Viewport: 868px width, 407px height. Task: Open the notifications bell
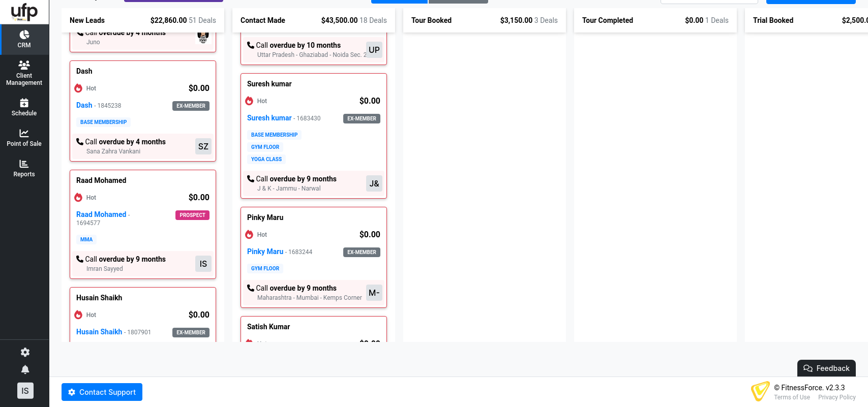click(x=25, y=369)
